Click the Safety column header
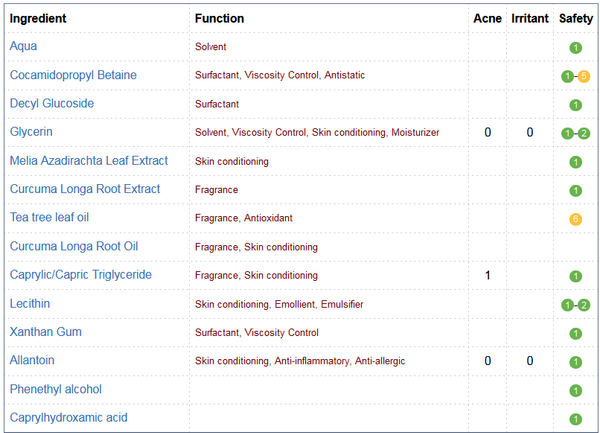The width and height of the screenshot is (600, 433). pos(575,18)
